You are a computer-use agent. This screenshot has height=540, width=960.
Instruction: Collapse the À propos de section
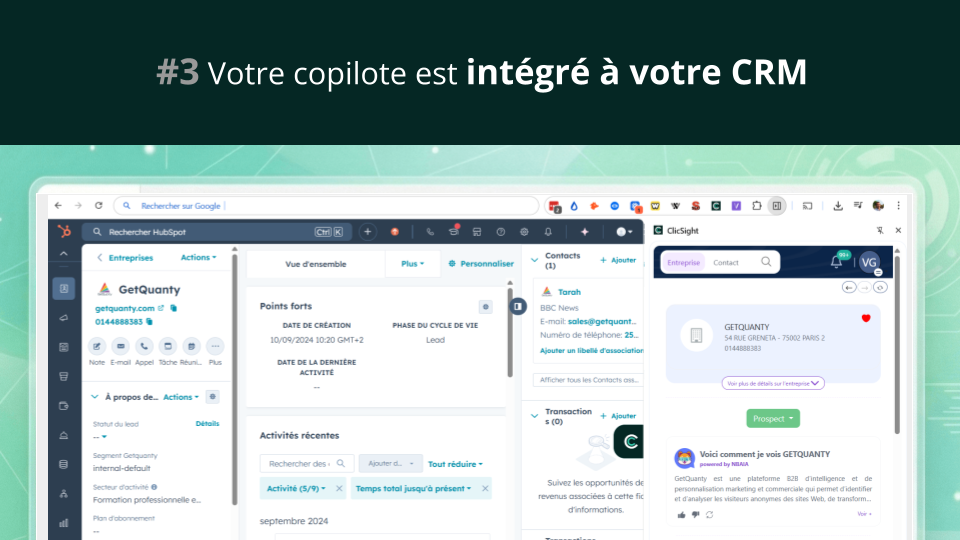(95, 397)
